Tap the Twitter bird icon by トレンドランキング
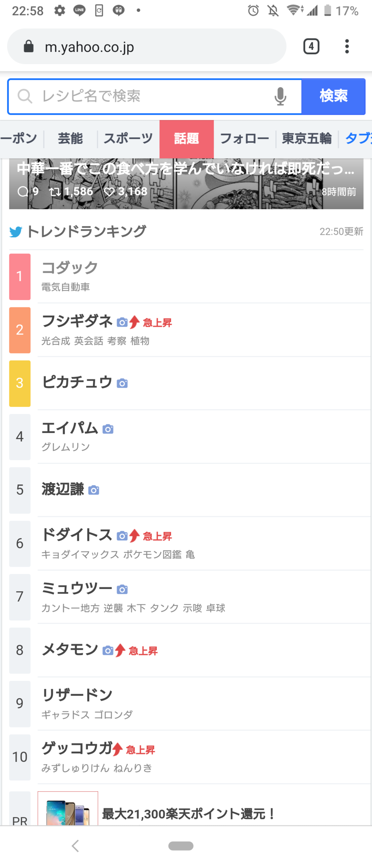 click(x=16, y=232)
